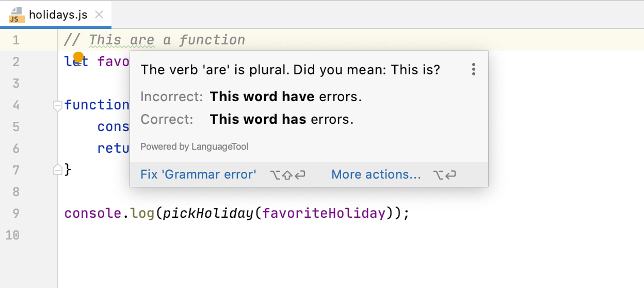Click the function keyword on line 4
The height and width of the screenshot is (288, 644).
(x=97, y=105)
